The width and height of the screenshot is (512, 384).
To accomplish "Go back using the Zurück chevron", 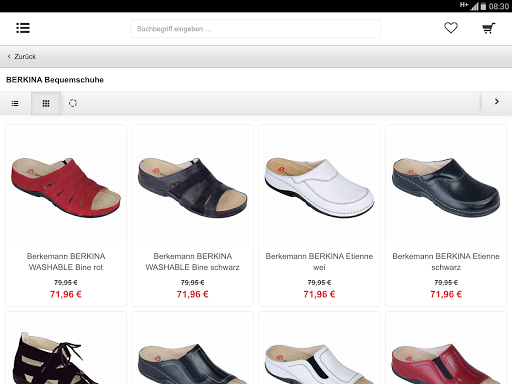I will point(9,56).
